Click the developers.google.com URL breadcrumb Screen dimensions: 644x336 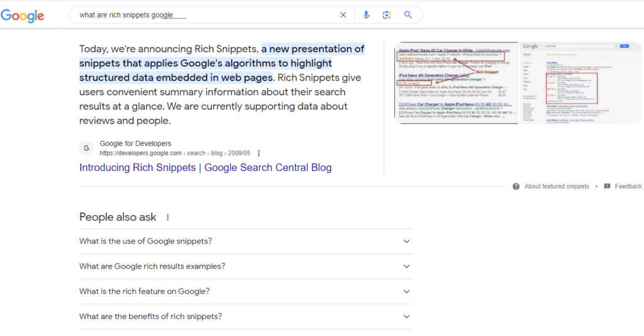175,153
